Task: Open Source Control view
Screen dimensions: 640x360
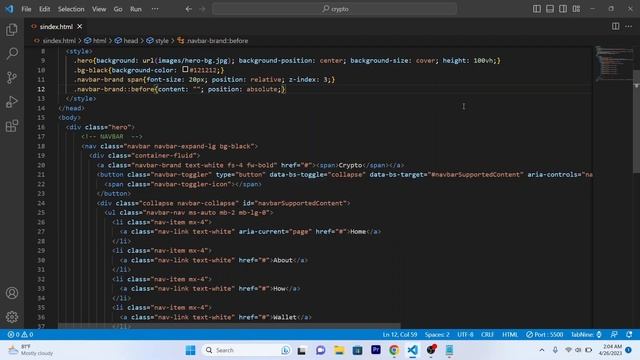Action: tap(12, 78)
